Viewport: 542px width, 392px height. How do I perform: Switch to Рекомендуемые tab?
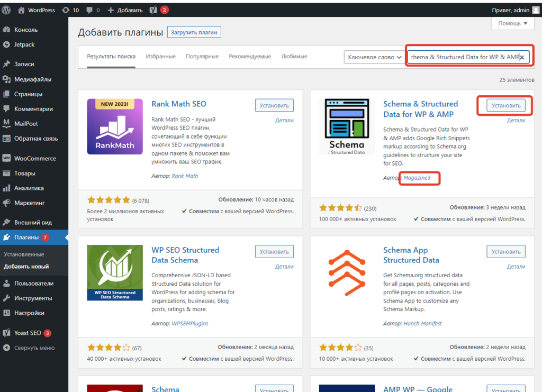pos(250,56)
